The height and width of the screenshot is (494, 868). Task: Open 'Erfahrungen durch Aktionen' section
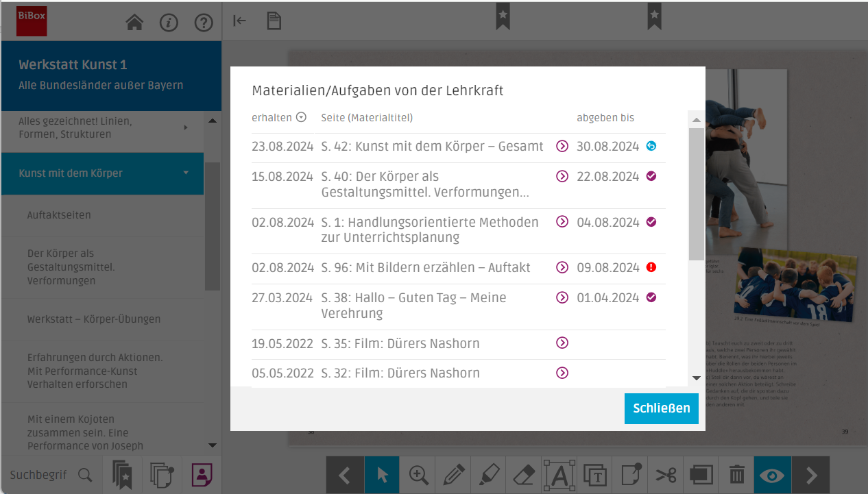103,371
